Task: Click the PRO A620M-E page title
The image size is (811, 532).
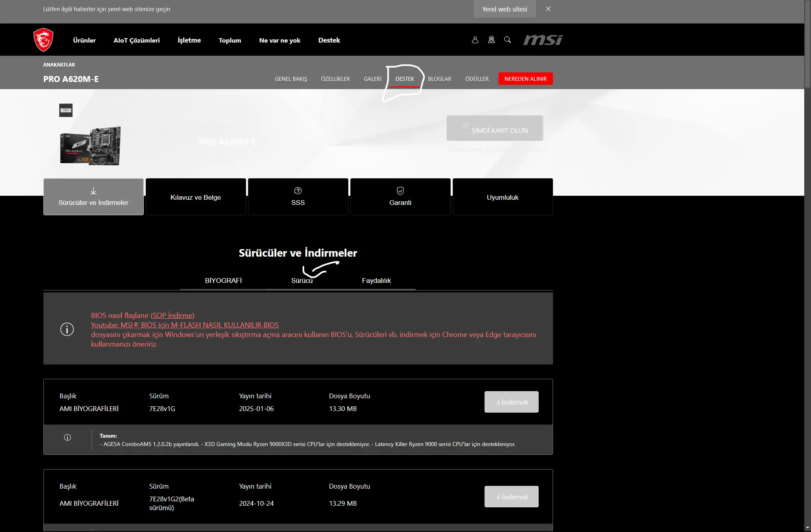Action: click(x=71, y=79)
